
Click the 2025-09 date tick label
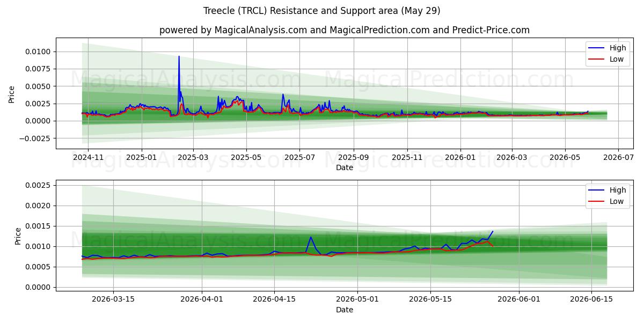point(354,157)
